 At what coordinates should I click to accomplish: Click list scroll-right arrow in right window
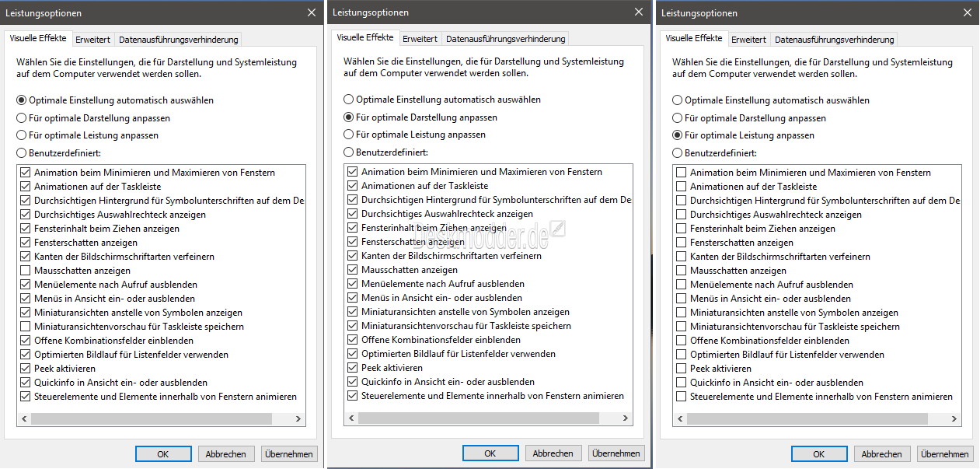pos(954,419)
